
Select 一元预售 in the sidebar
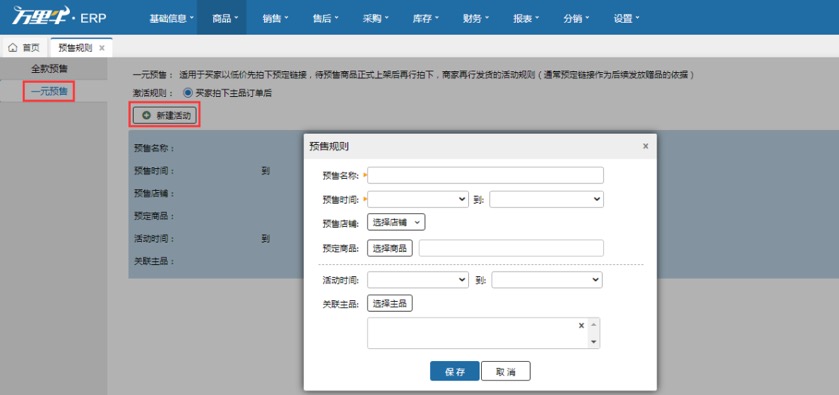coord(49,92)
